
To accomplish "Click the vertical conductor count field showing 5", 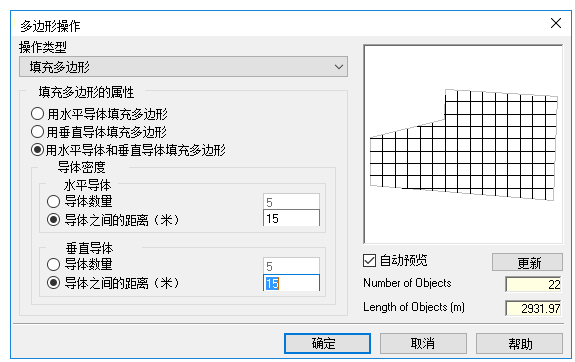I will (291, 266).
